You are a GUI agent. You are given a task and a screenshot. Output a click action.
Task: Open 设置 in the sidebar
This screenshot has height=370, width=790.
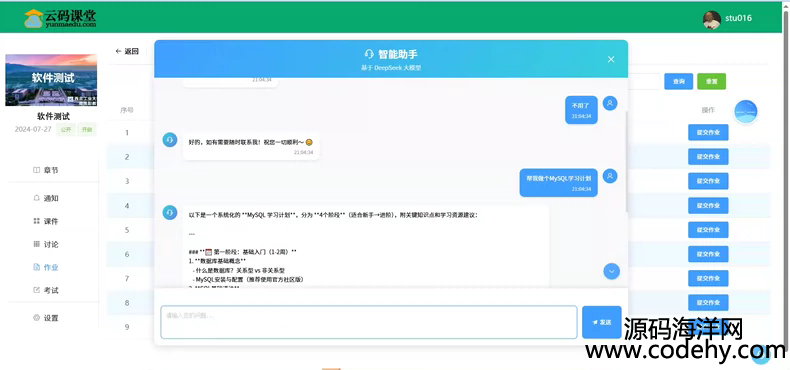tap(46, 318)
